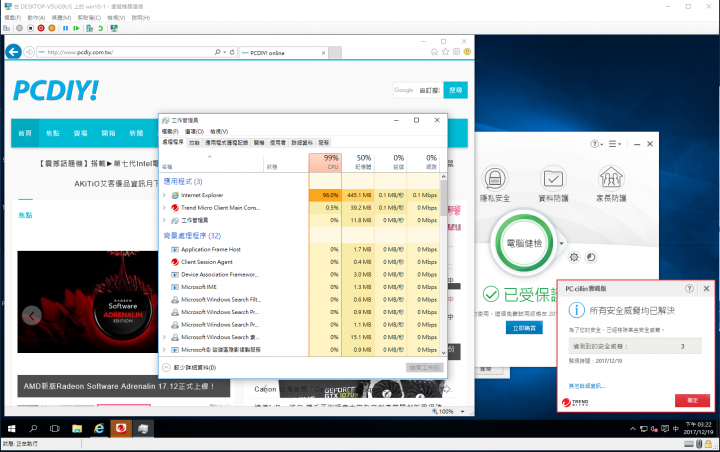The width and height of the screenshot is (720, 452).
Task: Click 首頁 in the PCDIY navigation bar
Action: click(x=25, y=133)
